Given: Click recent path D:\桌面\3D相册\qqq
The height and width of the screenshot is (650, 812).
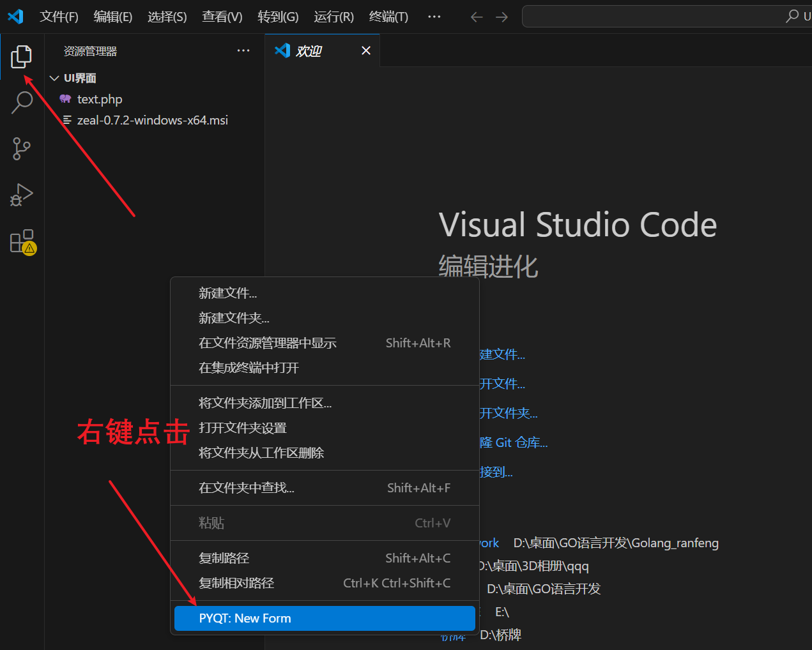Looking at the screenshot, I should (x=534, y=566).
